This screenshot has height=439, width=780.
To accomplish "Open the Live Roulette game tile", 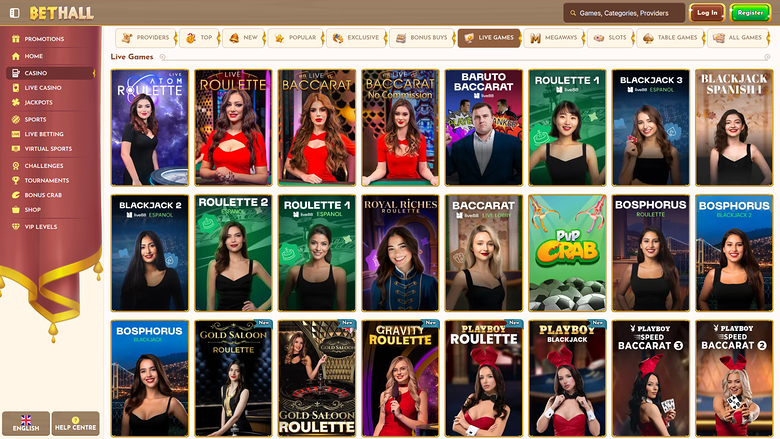I will pos(233,127).
